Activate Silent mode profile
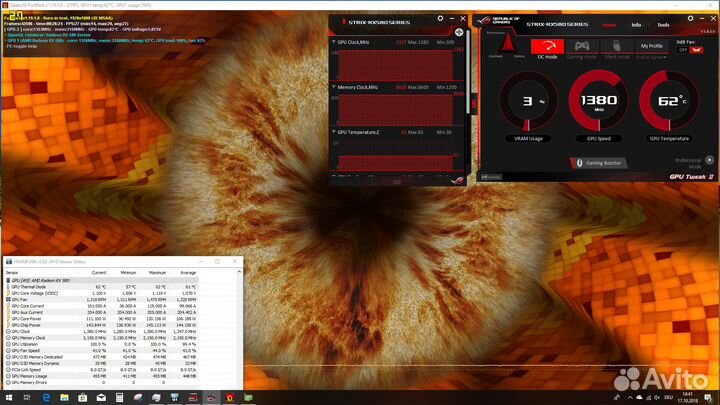 coord(617,46)
